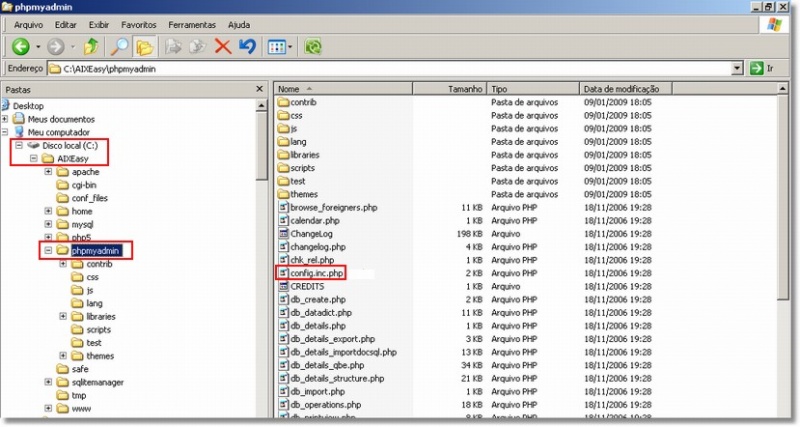Close the Pastas side panel

[260, 89]
